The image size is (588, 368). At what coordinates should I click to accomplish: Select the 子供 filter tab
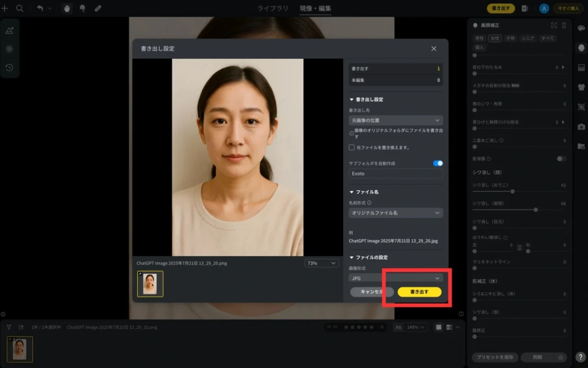pyautogui.click(x=511, y=38)
